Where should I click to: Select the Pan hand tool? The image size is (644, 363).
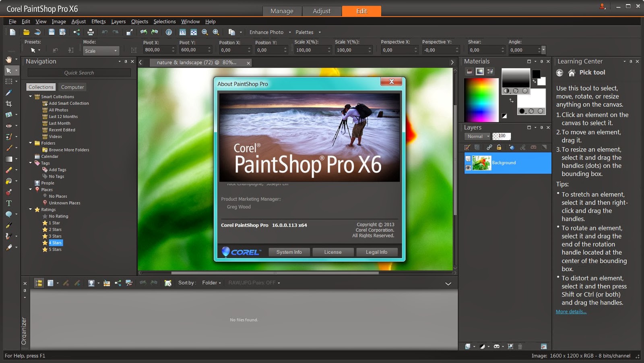[9, 60]
